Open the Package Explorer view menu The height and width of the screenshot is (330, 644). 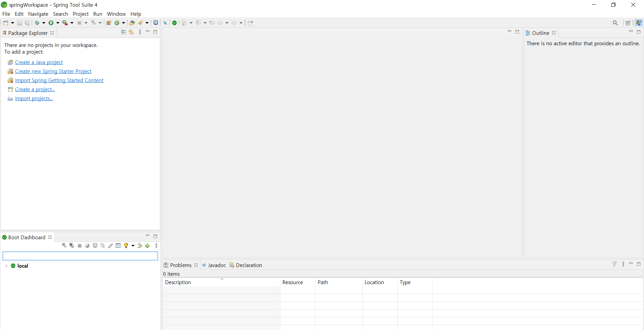click(x=140, y=32)
